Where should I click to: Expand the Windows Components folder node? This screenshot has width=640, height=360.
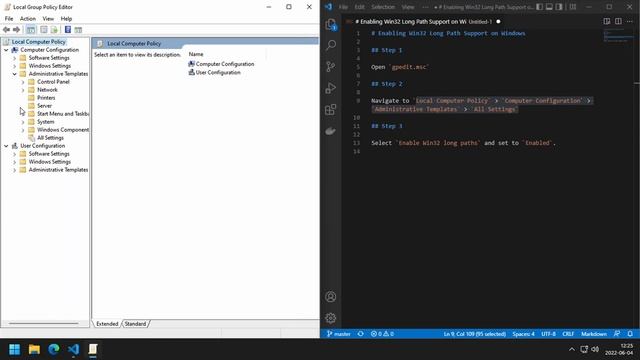[23, 130]
